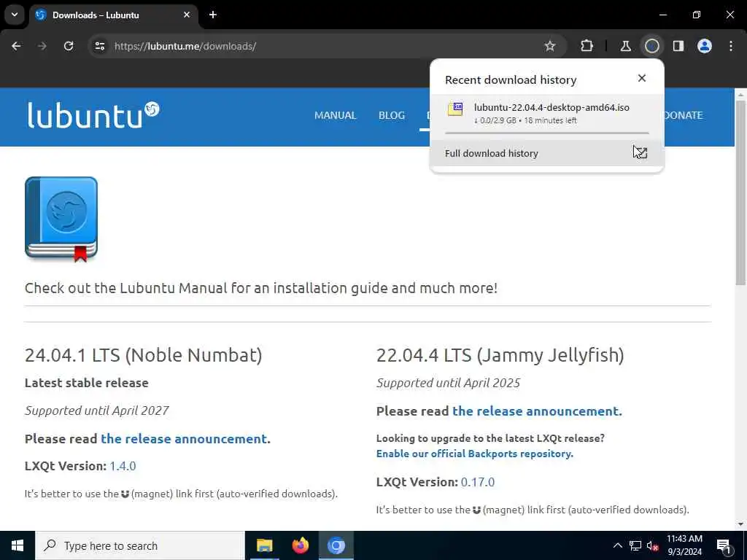Viewport: 747px width, 560px height.
Task: Go back using the browser back arrow
Action: (x=16, y=46)
